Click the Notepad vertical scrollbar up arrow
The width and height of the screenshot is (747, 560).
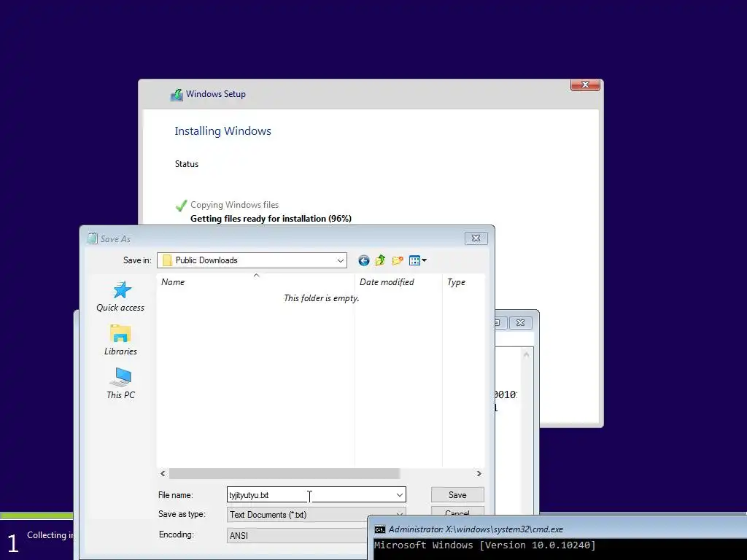(x=526, y=355)
